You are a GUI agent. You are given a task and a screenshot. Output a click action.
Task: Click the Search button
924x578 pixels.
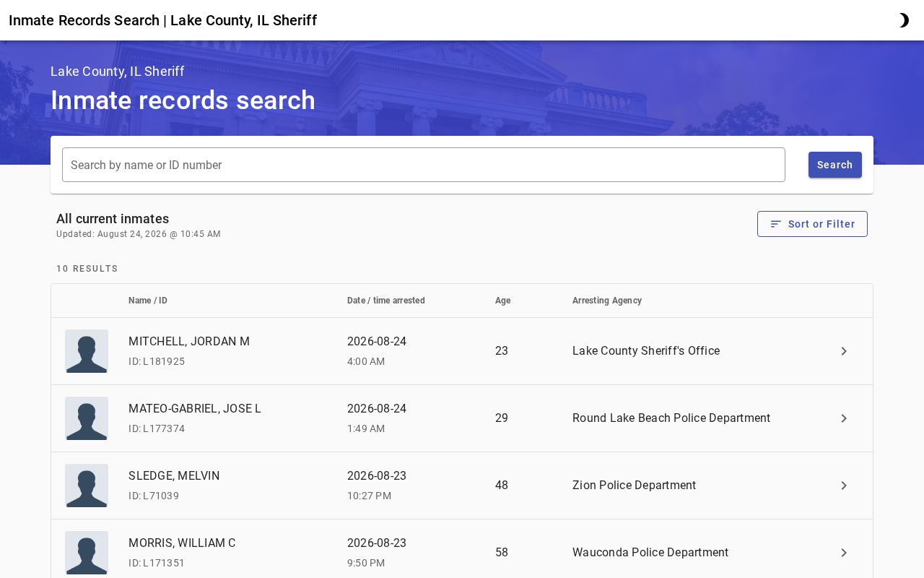pyautogui.click(x=835, y=165)
